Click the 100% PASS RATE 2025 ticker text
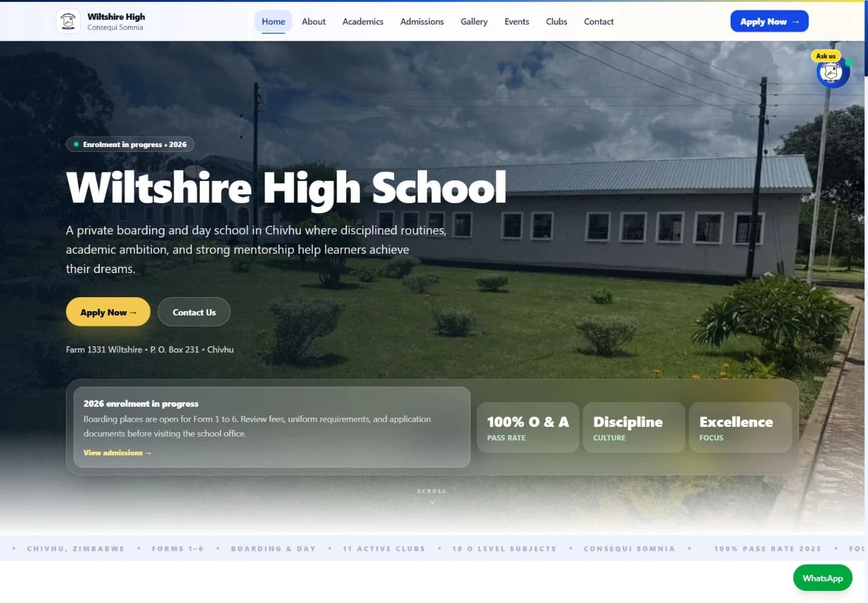Viewport: 868px width, 603px height. (768, 549)
